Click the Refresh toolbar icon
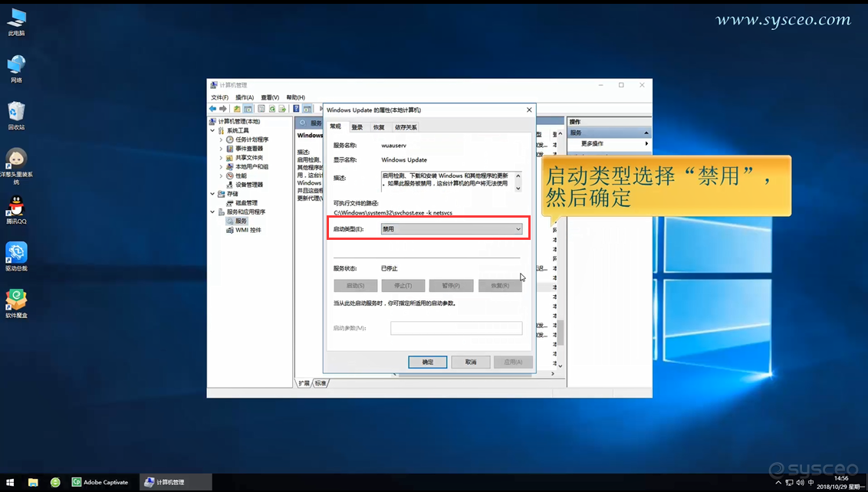Viewport: 868px width, 492px height. [x=271, y=109]
